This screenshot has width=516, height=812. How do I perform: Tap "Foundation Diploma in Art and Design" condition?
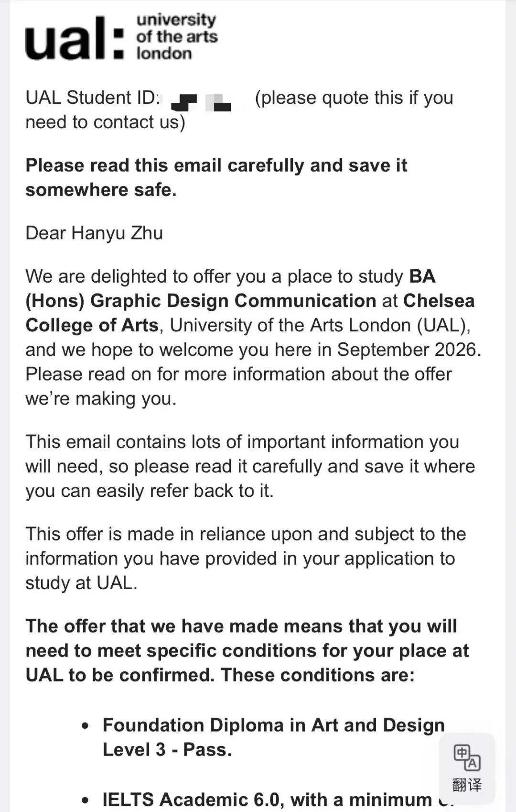(274, 725)
